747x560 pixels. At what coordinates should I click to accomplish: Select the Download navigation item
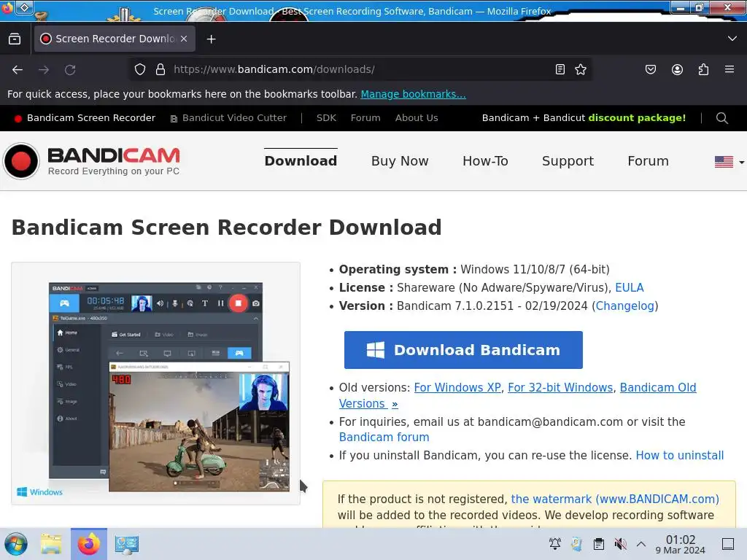point(301,161)
